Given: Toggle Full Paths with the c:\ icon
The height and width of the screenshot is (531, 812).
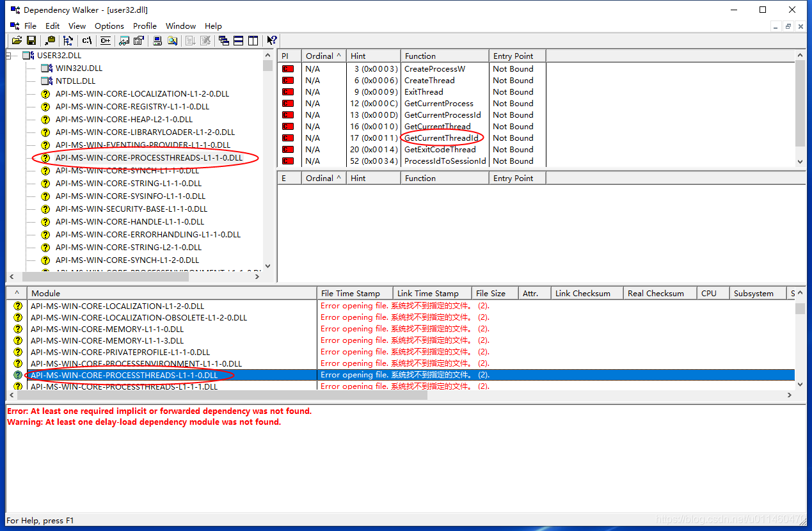Looking at the screenshot, I should pyautogui.click(x=87, y=40).
